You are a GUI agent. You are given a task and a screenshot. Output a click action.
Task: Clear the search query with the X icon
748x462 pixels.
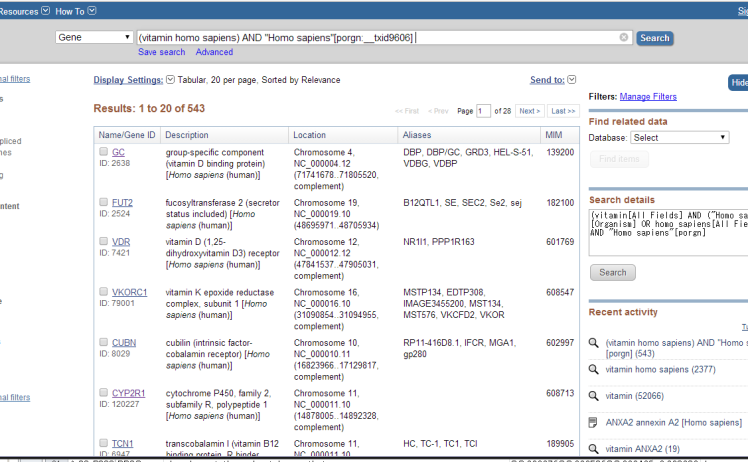(624, 38)
